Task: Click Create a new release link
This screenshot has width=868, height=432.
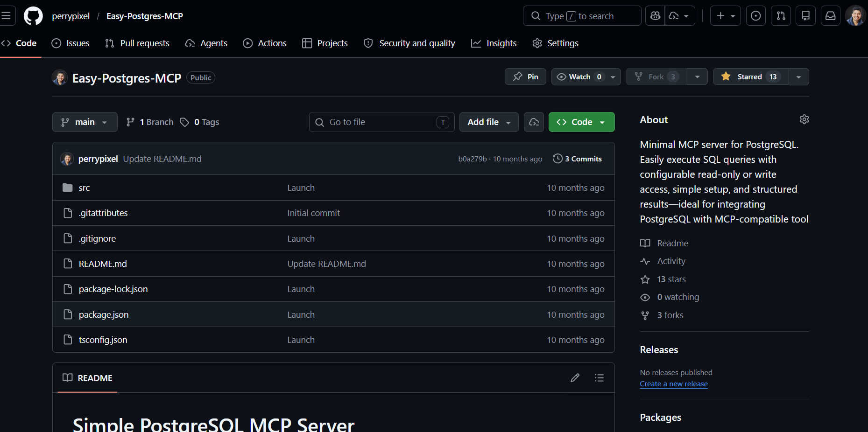Action: (674, 384)
